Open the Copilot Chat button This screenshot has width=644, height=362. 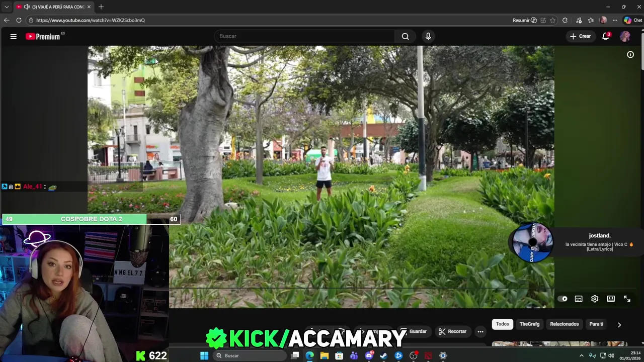(x=633, y=20)
